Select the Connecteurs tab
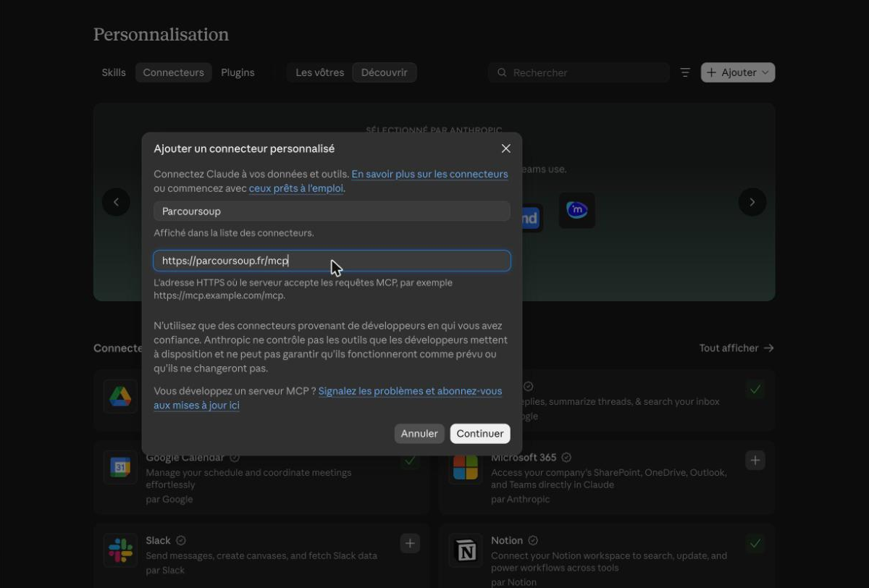Screen dimensions: 869x588 [174, 72]
